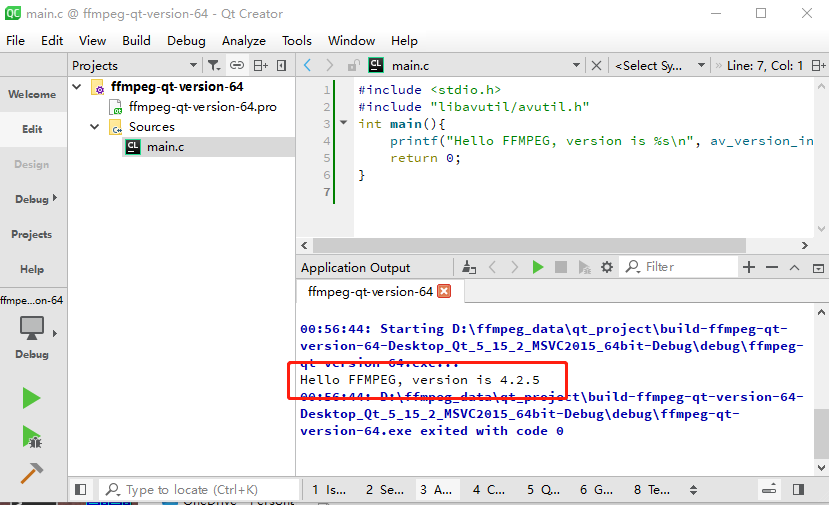Viewport: 829px width, 505px height.
Task: Go back in editor navigation history
Action: [307, 66]
